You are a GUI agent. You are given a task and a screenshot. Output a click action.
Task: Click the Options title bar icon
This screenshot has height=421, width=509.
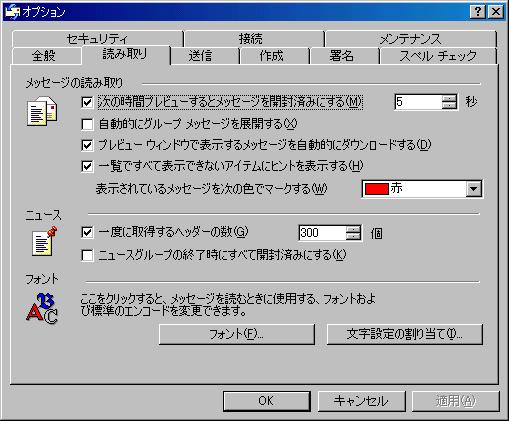pyautogui.click(x=12, y=12)
